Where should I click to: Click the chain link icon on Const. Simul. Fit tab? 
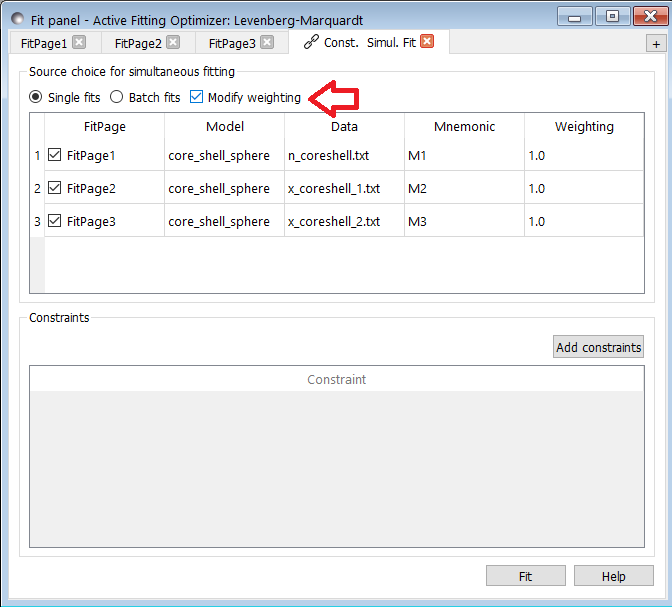point(311,42)
